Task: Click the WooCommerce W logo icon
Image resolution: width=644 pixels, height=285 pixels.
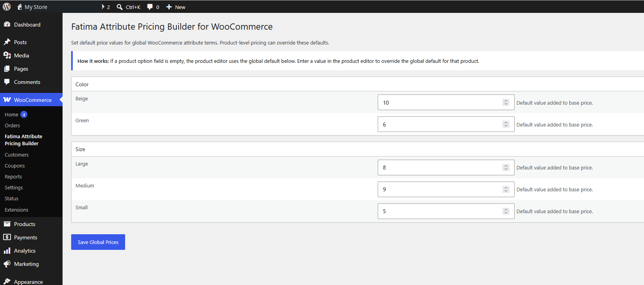Action: (x=7, y=100)
